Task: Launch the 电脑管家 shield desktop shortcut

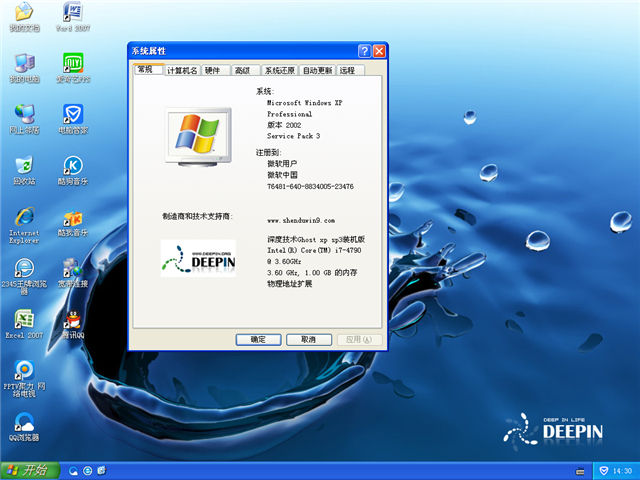Action: (x=73, y=119)
